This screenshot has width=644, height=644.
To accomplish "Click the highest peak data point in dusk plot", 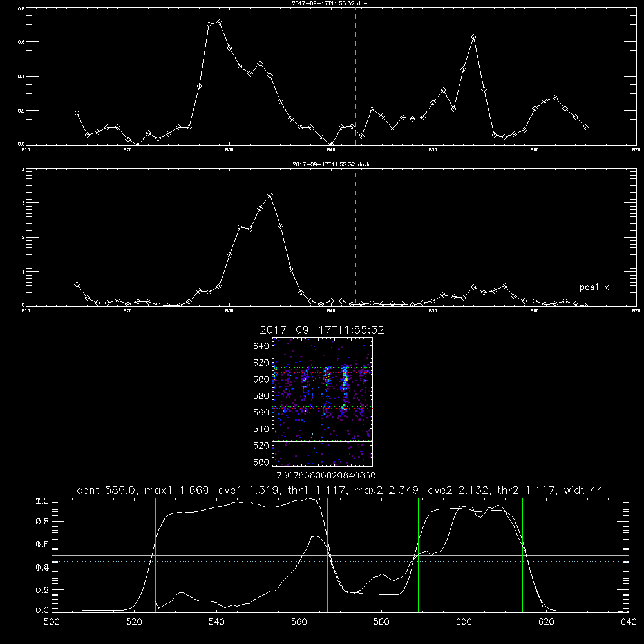I will pyautogui.click(x=270, y=194).
